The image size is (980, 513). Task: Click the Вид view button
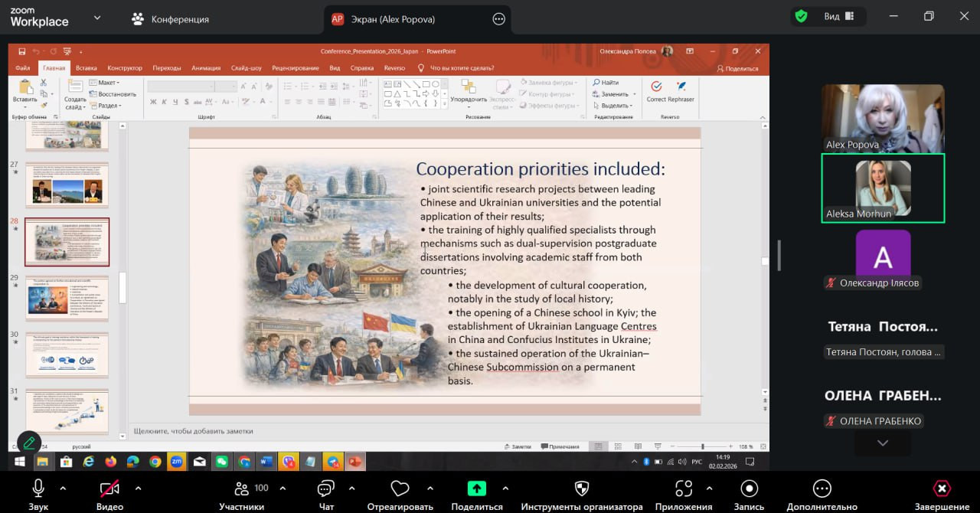[x=838, y=16]
